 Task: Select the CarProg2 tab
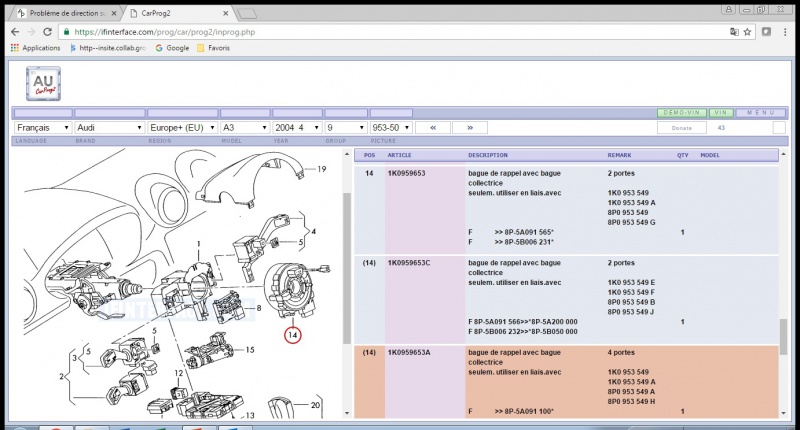pyautogui.click(x=179, y=13)
